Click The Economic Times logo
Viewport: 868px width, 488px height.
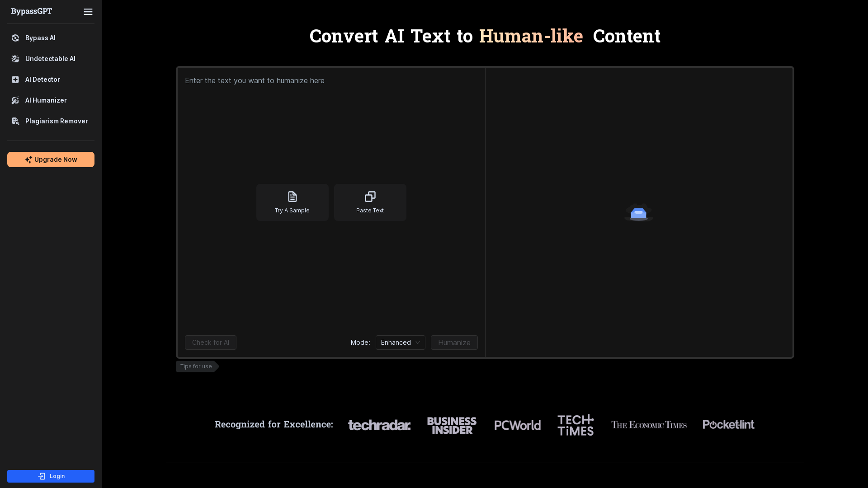coord(649,425)
